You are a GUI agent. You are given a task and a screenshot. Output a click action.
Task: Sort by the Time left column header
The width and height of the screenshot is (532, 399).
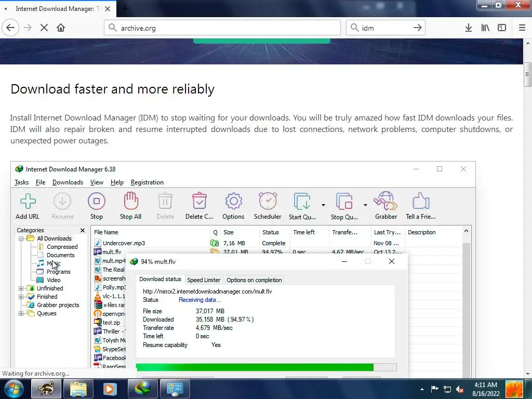[310, 232]
